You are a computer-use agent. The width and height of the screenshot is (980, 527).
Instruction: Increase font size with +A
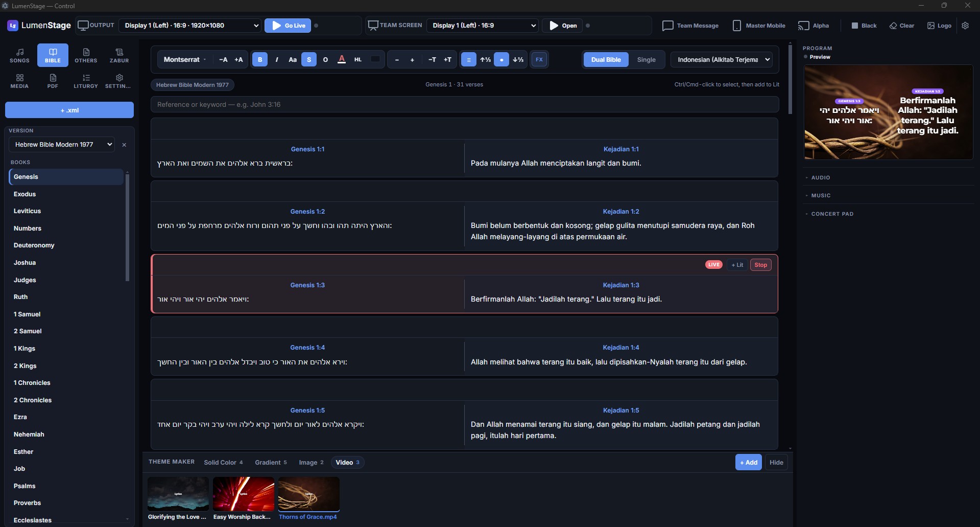[238, 60]
